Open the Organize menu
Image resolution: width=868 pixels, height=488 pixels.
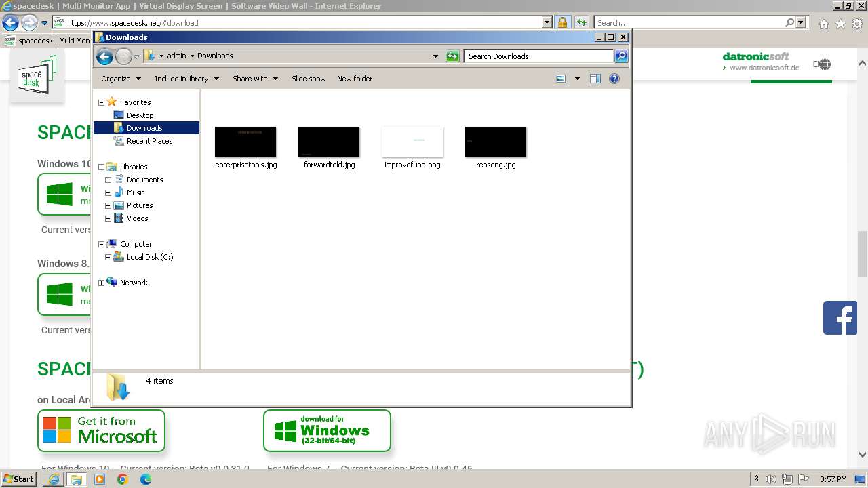pos(121,79)
